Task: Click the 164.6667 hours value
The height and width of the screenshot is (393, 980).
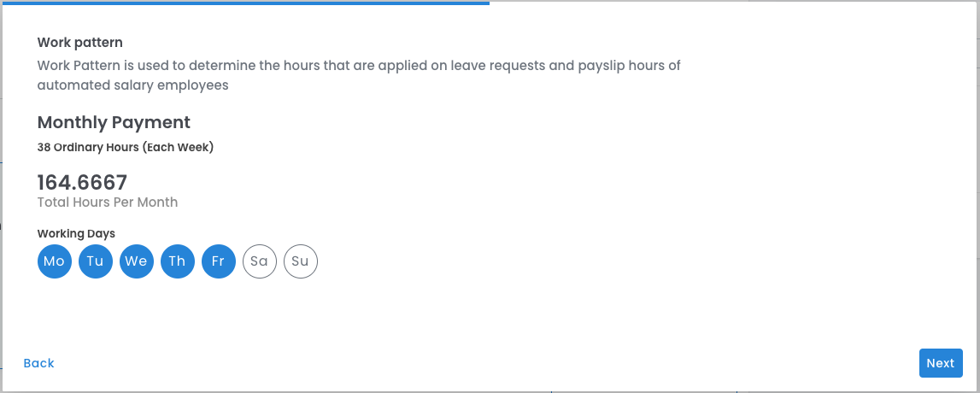Action: pos(82,182)
